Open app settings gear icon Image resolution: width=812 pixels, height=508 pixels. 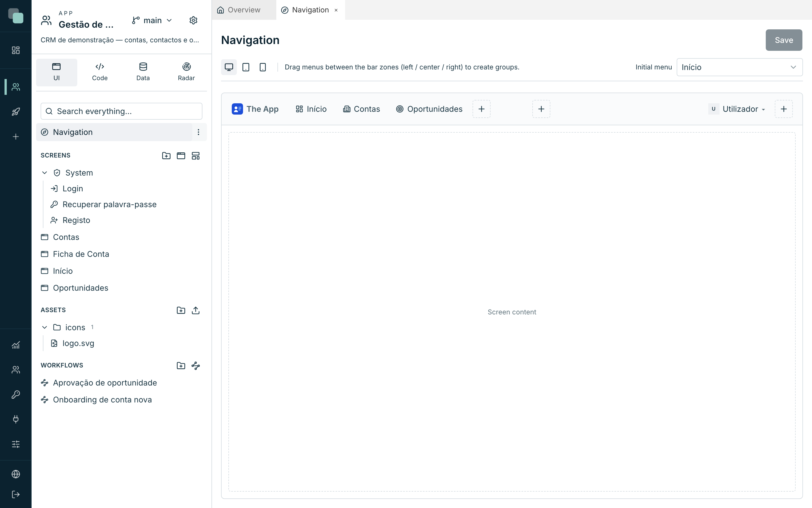click(x=193, y=21)
